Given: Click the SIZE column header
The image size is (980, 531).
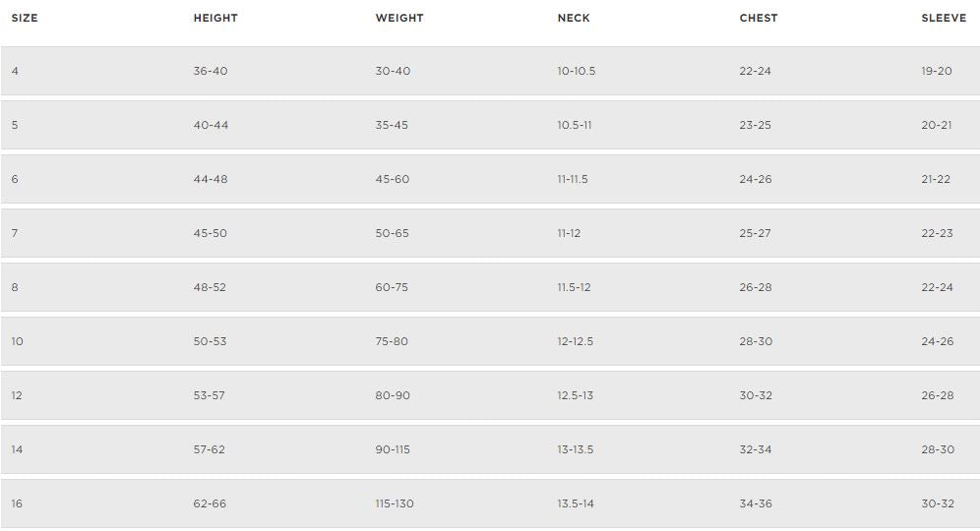Looking at the screenshot, I should (25, 18).
